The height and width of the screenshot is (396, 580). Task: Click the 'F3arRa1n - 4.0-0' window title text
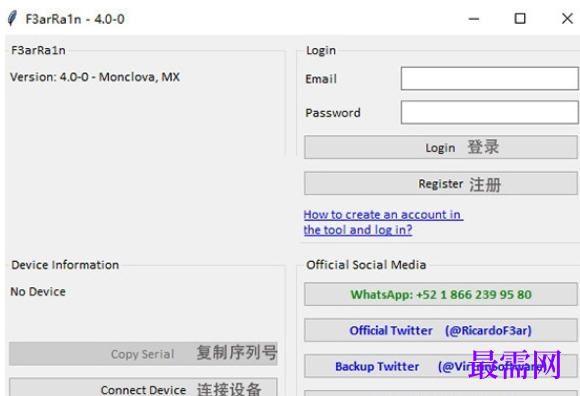click(75, 19)
